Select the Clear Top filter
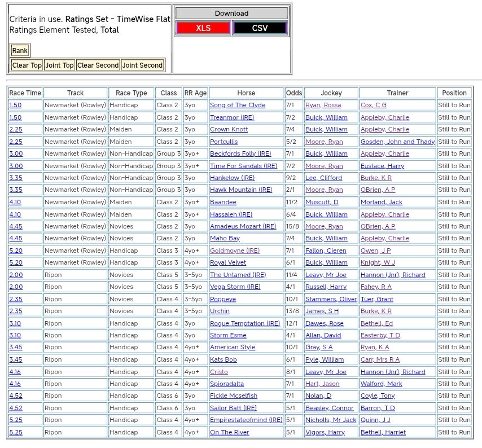This screenshot has width=482, height=448. (27, 65)
